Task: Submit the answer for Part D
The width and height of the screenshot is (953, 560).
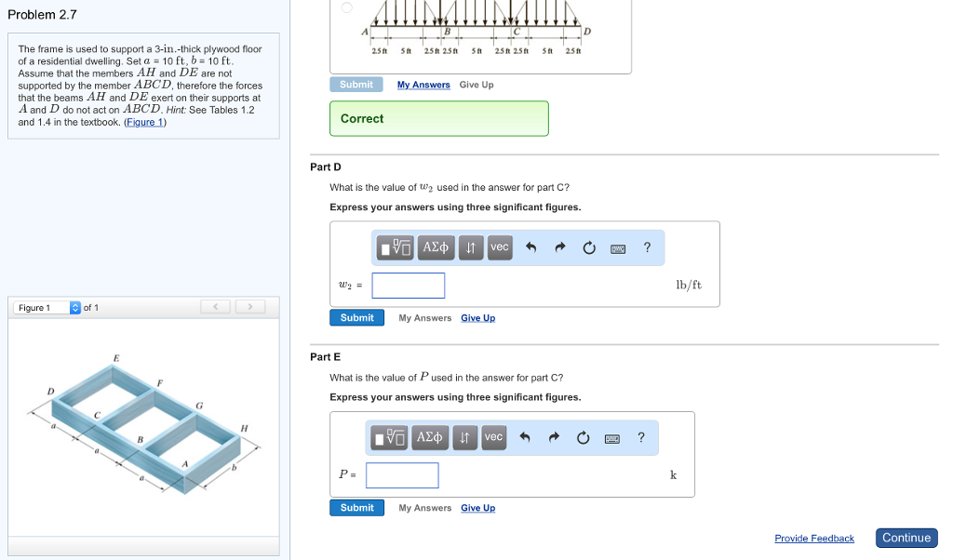Action: coord(356,318)
